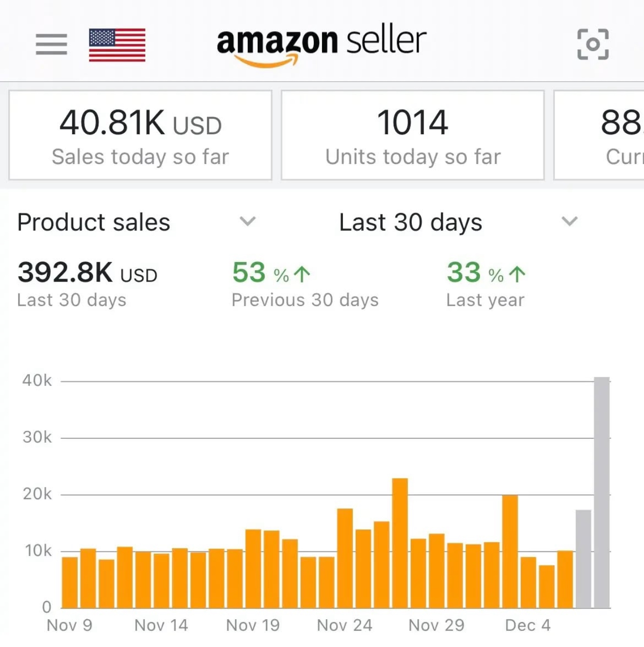
Task: Expand the Last 30 days chevron
Action: [569, 222]
